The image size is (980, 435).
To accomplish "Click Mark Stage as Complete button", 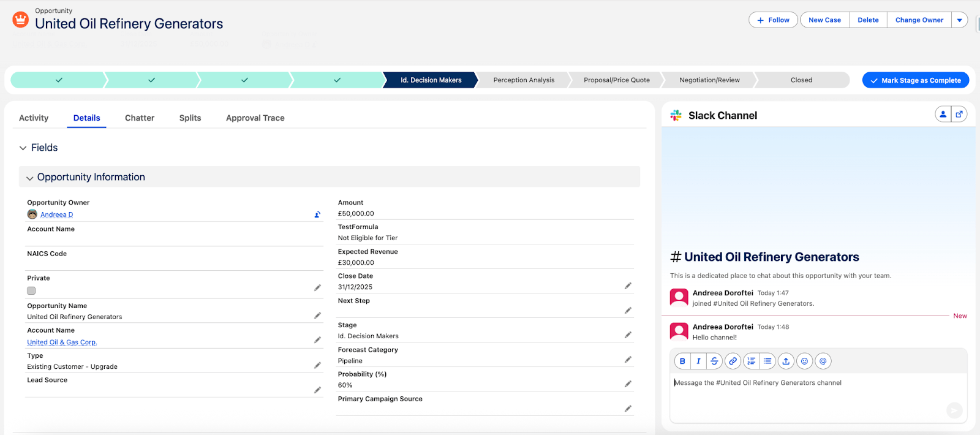I will (x=916, y=80).
